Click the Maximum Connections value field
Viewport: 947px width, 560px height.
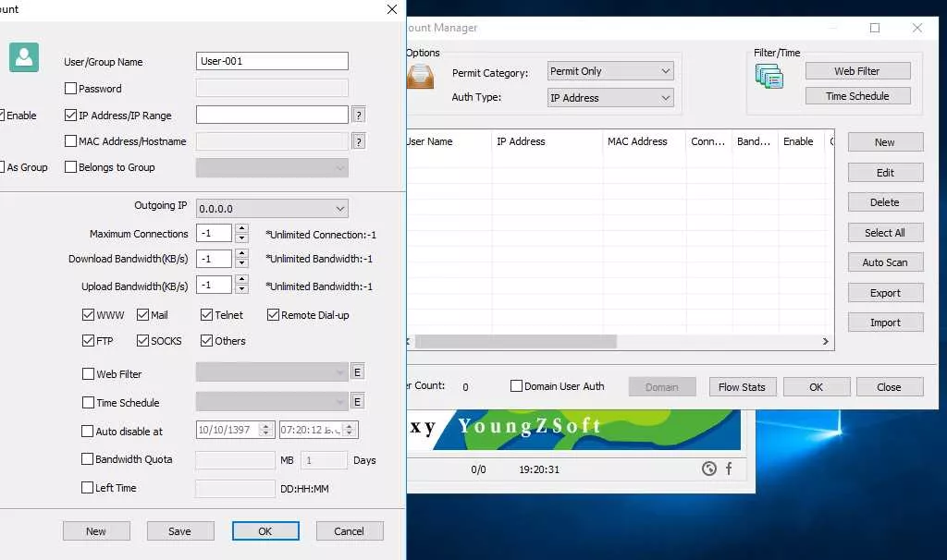[x=215, y=233]
